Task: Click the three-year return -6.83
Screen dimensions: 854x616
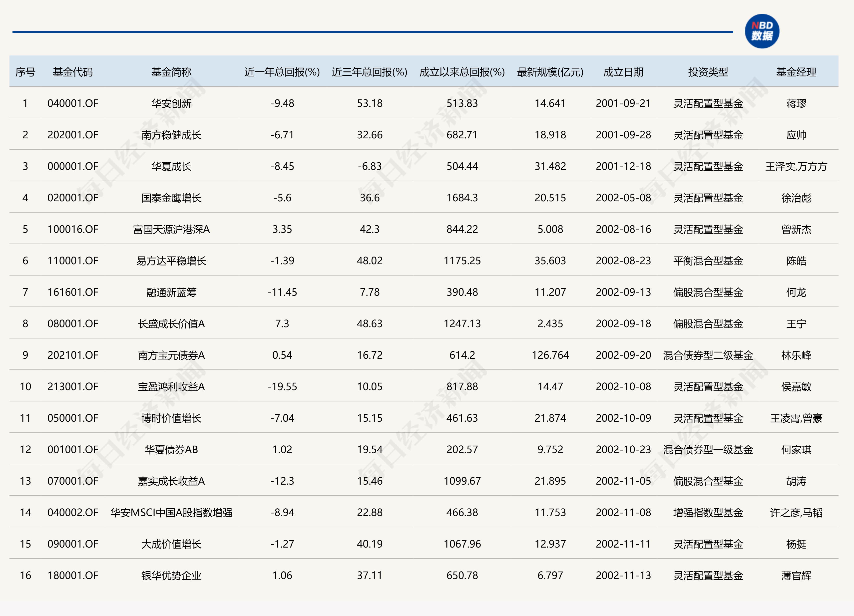Action: click(x=369, y=166)
